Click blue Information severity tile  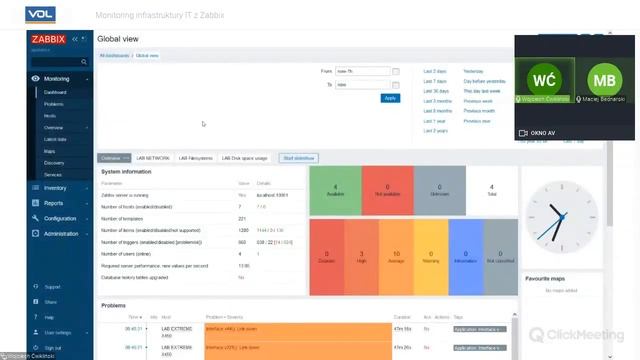[x=466, y=257]
